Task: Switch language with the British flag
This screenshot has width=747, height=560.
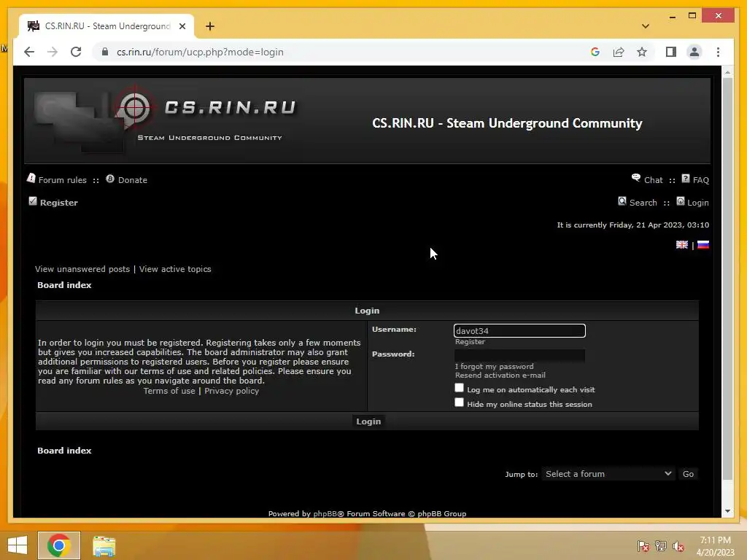Action: 682,244
